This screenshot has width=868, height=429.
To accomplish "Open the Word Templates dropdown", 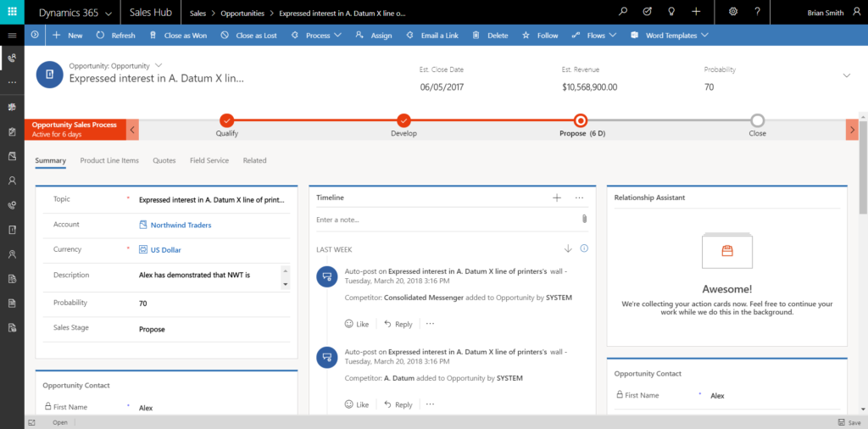I will coord(670,36).
